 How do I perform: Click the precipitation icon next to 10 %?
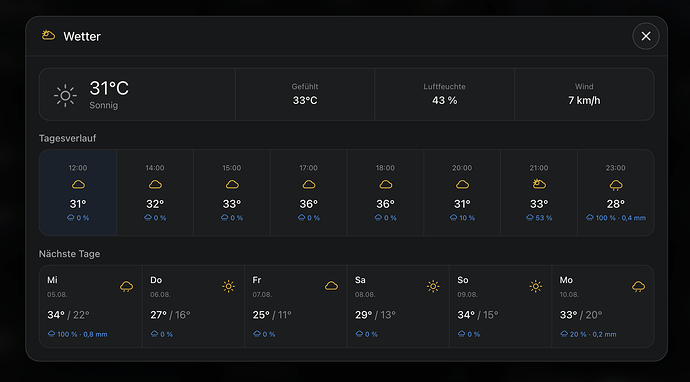(453, 217)
